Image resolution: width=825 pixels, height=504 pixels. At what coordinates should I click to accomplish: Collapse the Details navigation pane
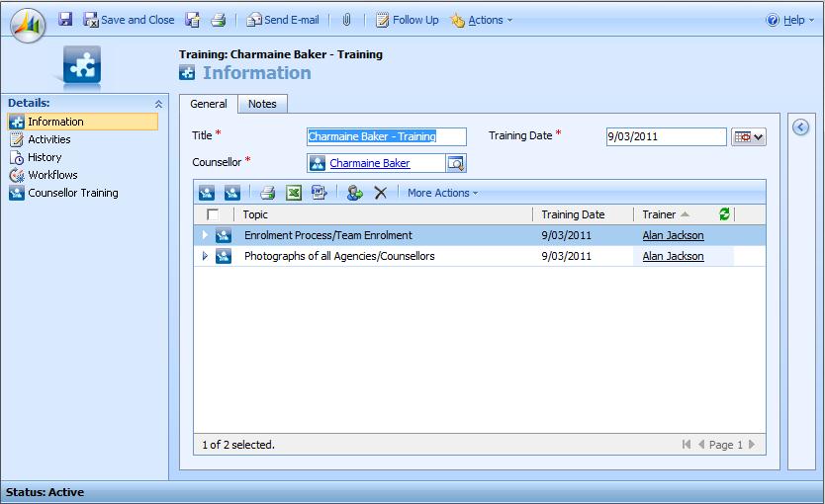click(x=158, y=104)
